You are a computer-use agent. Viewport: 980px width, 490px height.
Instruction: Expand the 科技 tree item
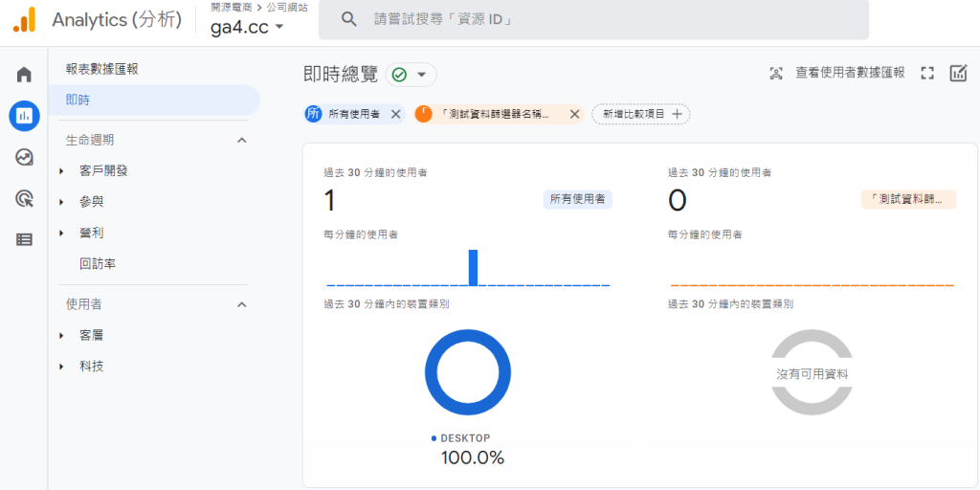tap(61, 367)
